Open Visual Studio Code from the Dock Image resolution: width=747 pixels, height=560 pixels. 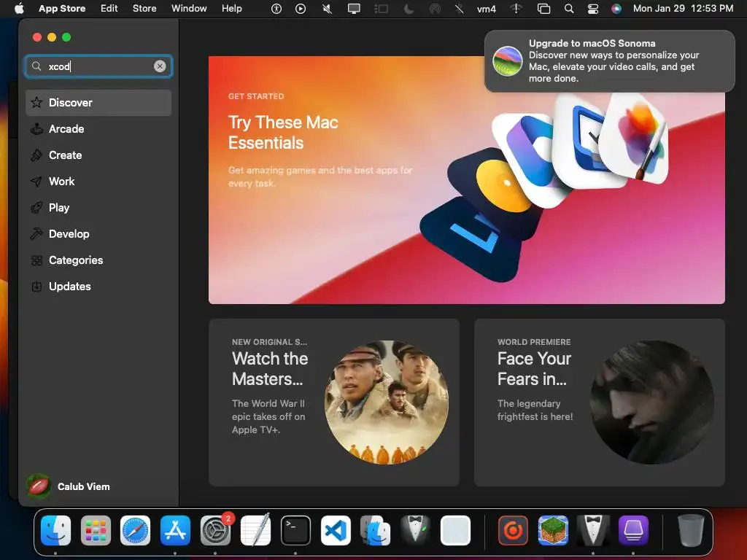coord(336,531)
